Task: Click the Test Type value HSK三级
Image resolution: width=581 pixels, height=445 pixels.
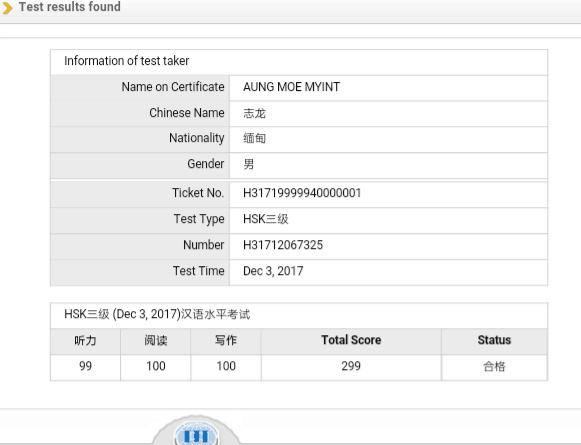Action: (266, 219)
